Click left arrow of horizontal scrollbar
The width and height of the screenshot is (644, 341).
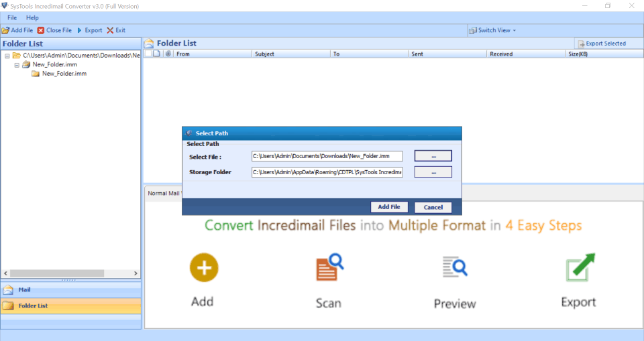coord(5,273)
